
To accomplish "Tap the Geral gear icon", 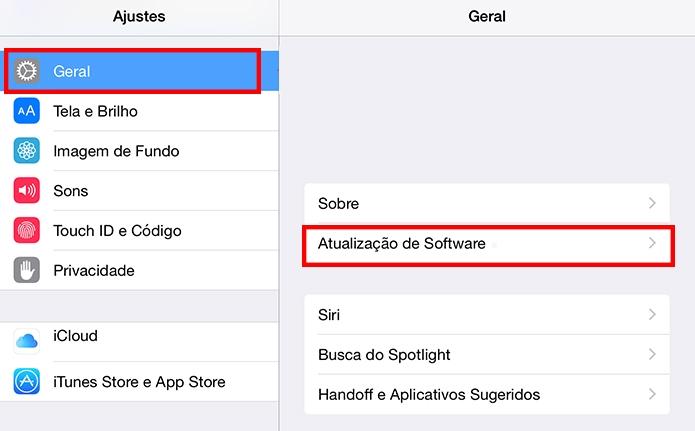I will [27, 71].
